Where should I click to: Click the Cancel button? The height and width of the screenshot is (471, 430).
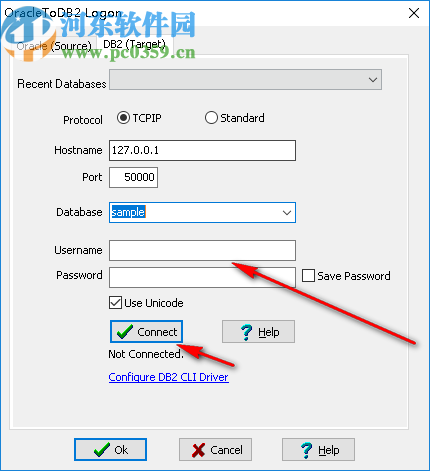(215, 450)
